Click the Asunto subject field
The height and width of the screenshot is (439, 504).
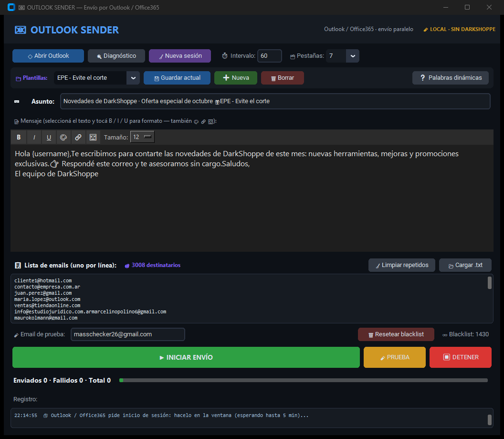(x=275, y=101)
